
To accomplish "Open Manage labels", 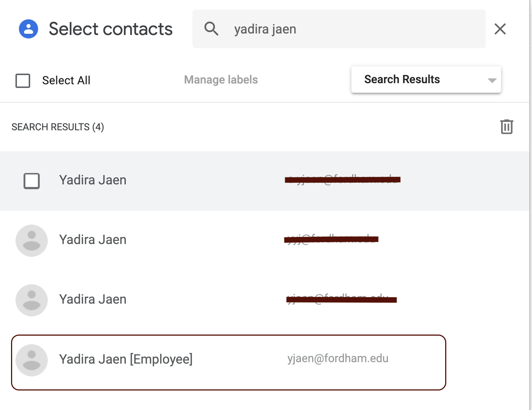I will 221,80.
